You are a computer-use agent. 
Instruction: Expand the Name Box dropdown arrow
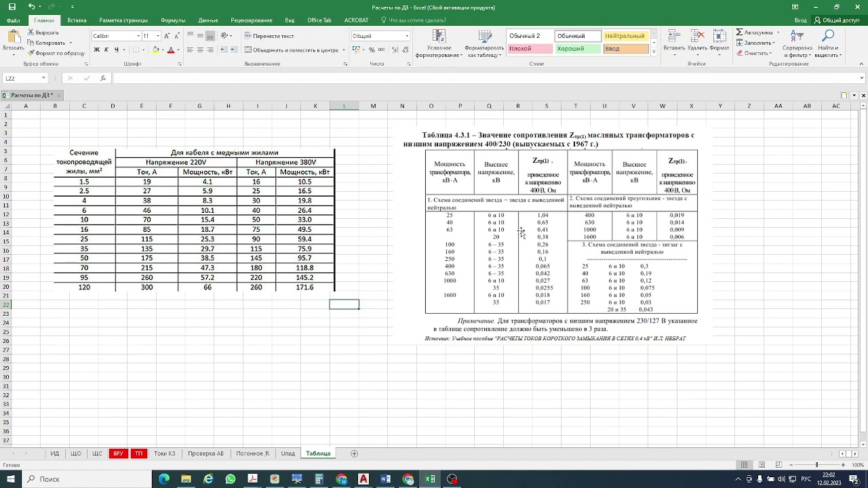pyautogui.click(x=43, y=78)
